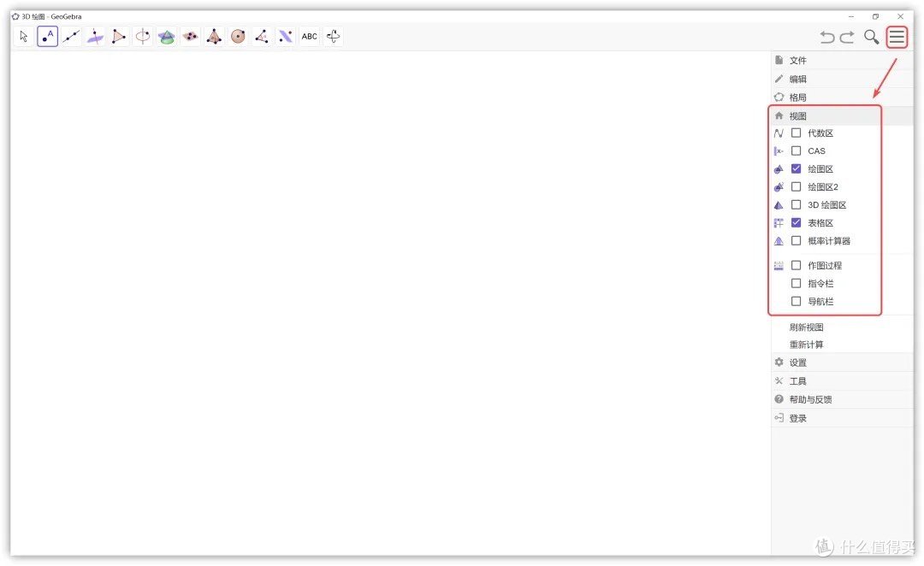The height and width of the screenshot is (566, 924).
Task: Select the Rotate 3D Graphics View tool
Action: pos(334,37)
